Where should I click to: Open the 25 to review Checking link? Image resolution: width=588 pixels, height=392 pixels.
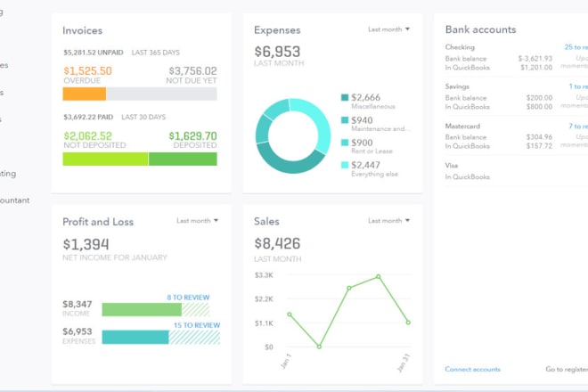point(576,47)
